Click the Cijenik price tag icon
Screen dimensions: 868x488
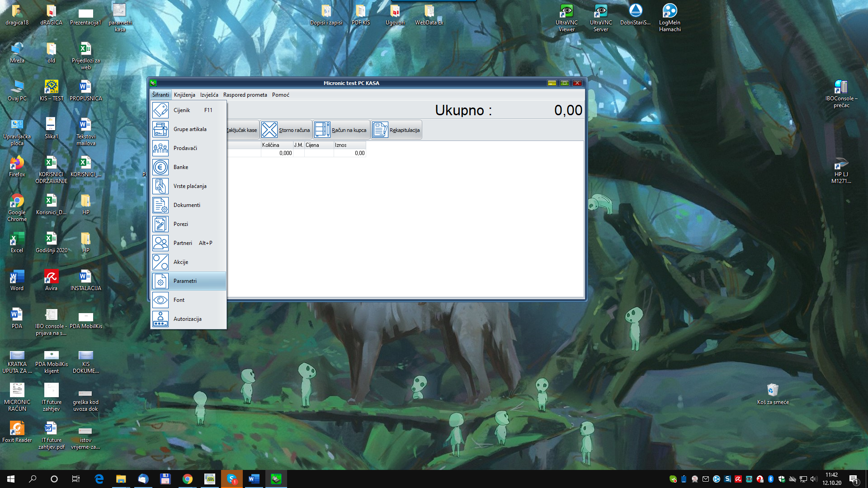click(x=160, y=110)
